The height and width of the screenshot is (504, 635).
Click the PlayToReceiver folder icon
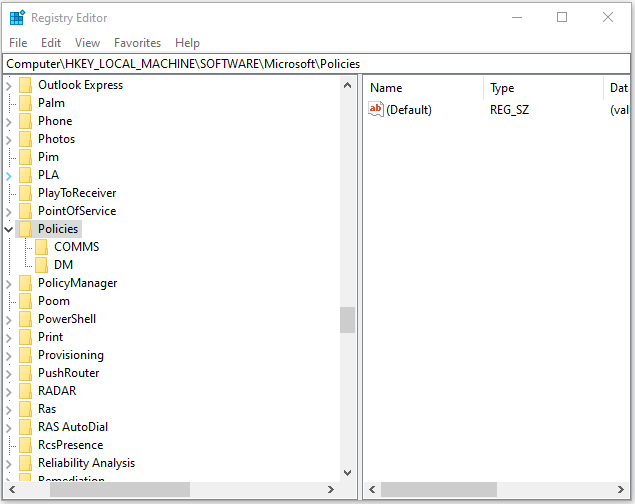tap(26, 193)
